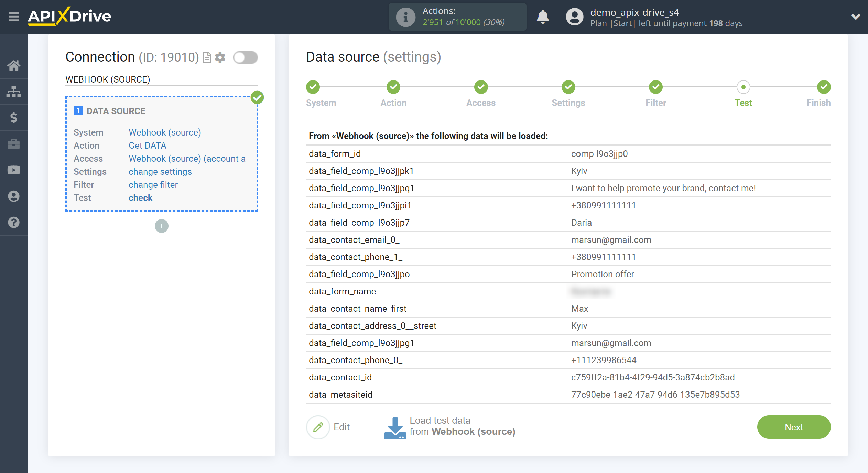Viewport: 868px width, 473px height.
Task: Select the Daria value
Action: 582,223
